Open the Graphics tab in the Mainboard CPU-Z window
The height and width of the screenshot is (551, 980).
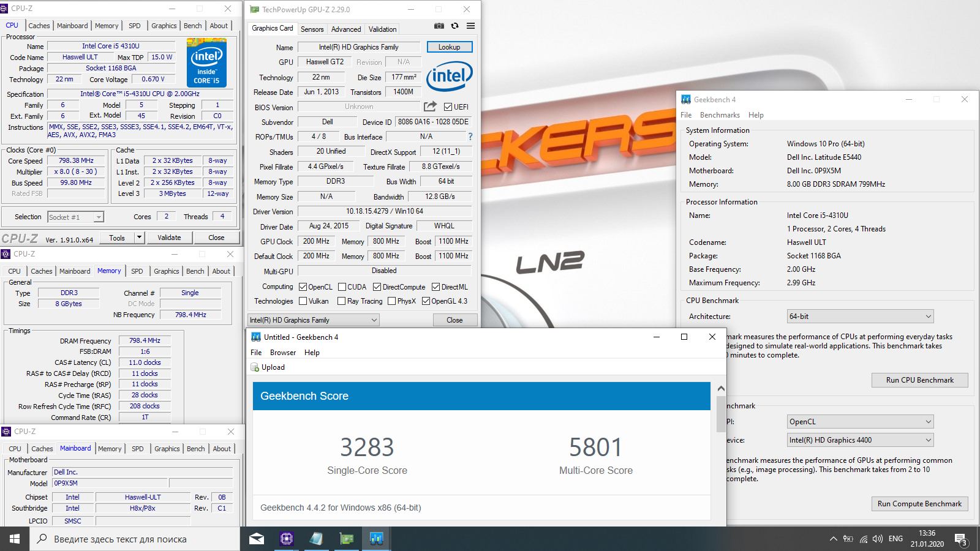(167, 449)
